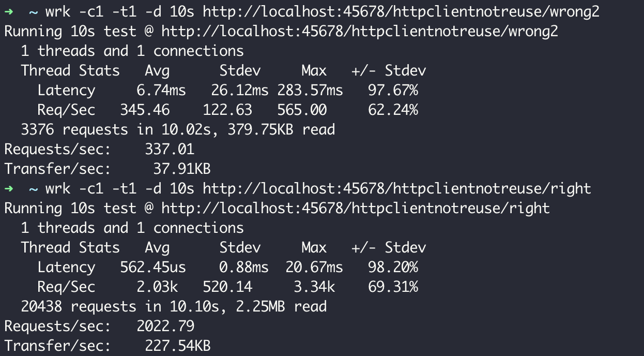Click the /right URL in the second wrk command

pyautogui.click(x=396, y=188)
